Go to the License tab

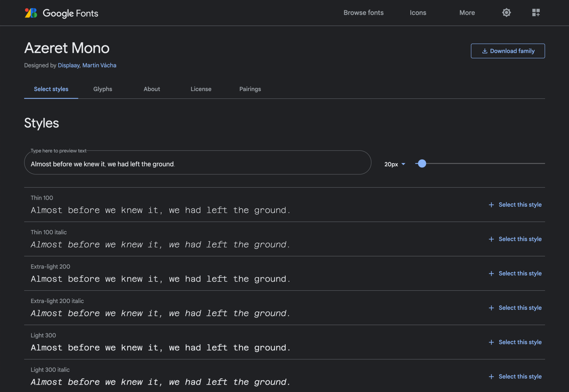pyautogui.click(x=201, y=89)
